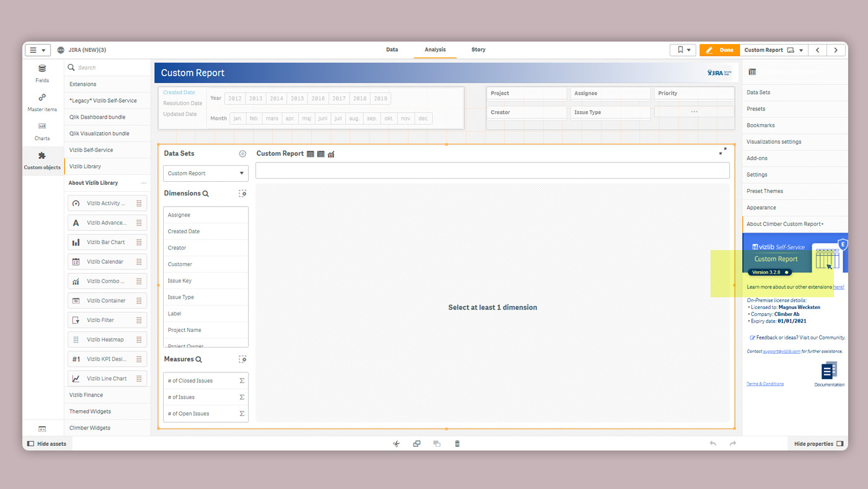Open the Documentation icon
Viewport: 868px width, 489px height.
click(x=829, y=370)
